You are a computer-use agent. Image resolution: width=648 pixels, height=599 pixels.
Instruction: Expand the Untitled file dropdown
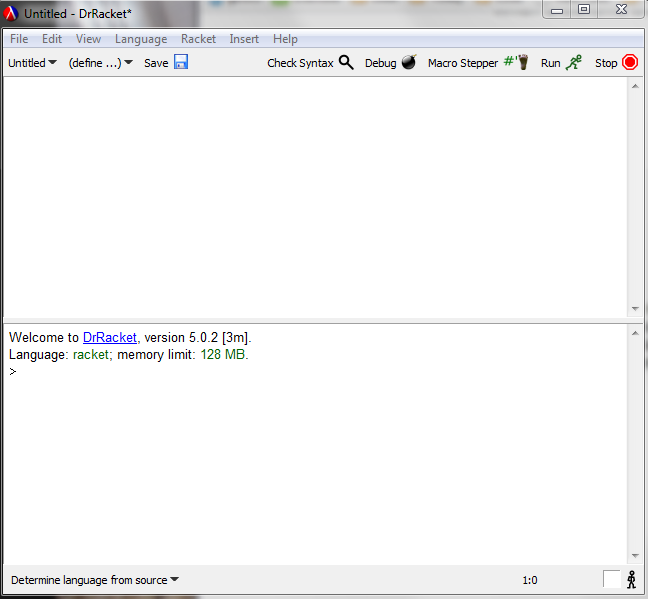coord(32,63)
